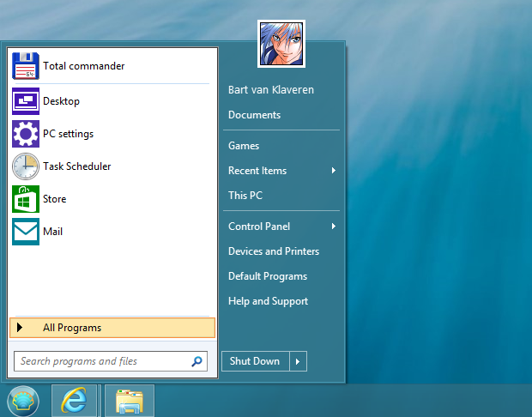Click the Desktop icon in start menu
Image resolution: width=532 pixels, height=417 pixels.
pyautogui.click(x=26, y=101)
